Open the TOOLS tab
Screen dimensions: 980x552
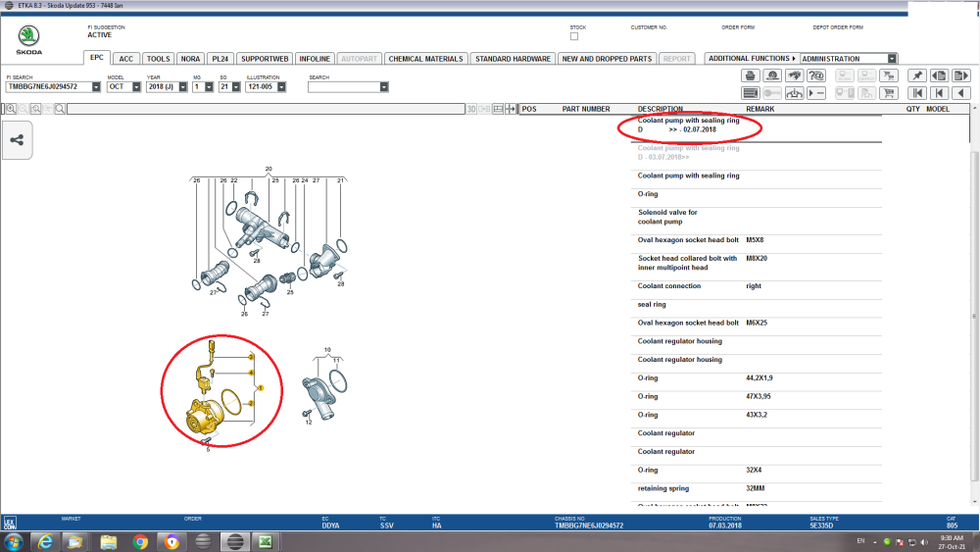tap(158, 59)
